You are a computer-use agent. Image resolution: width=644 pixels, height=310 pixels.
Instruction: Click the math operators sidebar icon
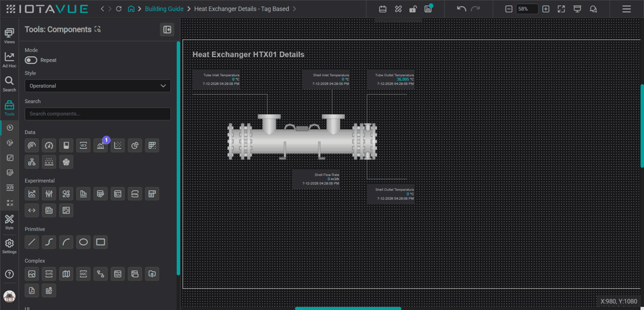click(11, 202)
